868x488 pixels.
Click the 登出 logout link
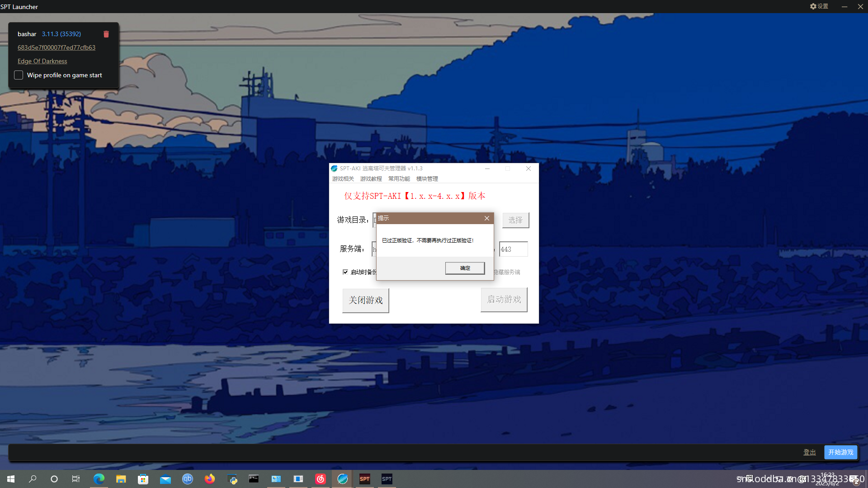pos(810,452)
